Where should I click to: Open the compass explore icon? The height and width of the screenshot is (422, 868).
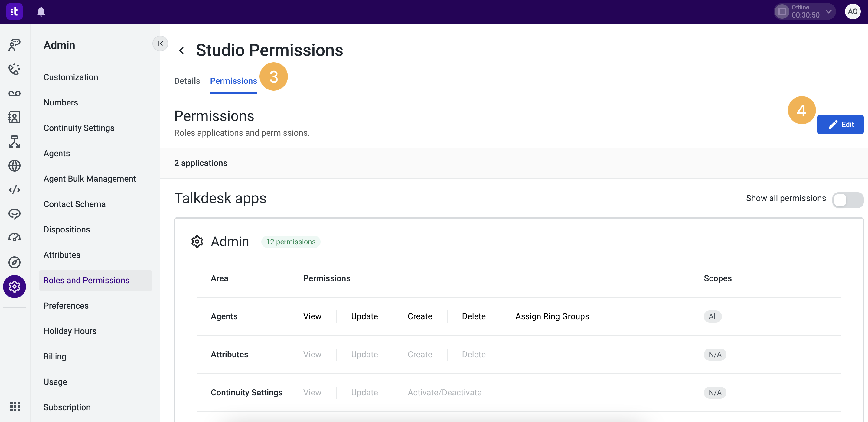(x=15, y=262)
